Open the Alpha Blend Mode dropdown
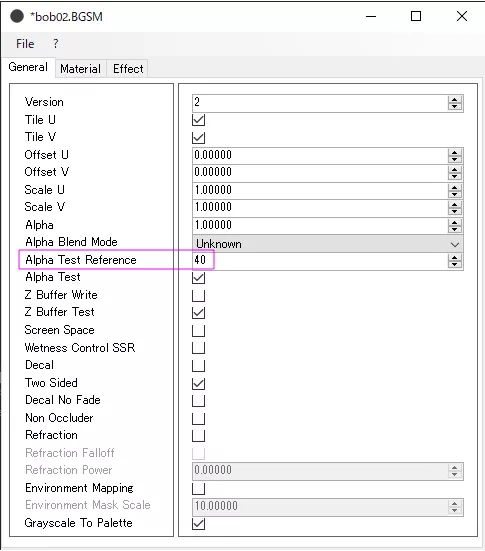The image size is (485, 551). point(328,244)
